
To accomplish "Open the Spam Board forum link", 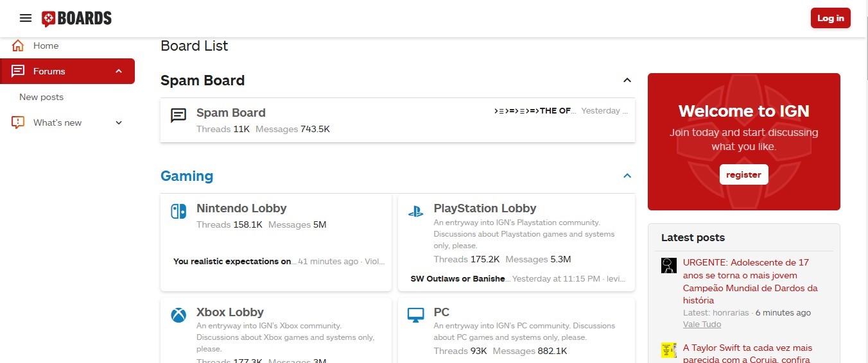I will tap(231, 113).
